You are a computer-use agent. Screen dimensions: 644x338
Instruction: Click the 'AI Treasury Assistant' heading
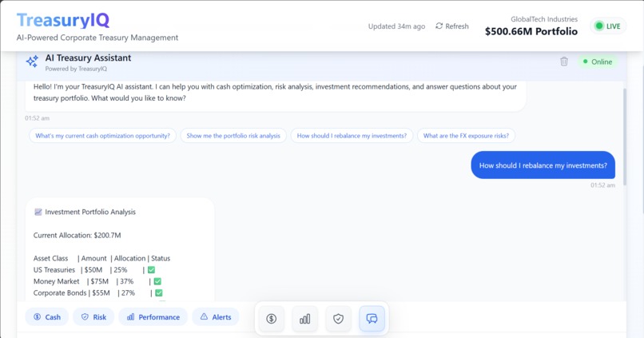click(x=89, y=58)
